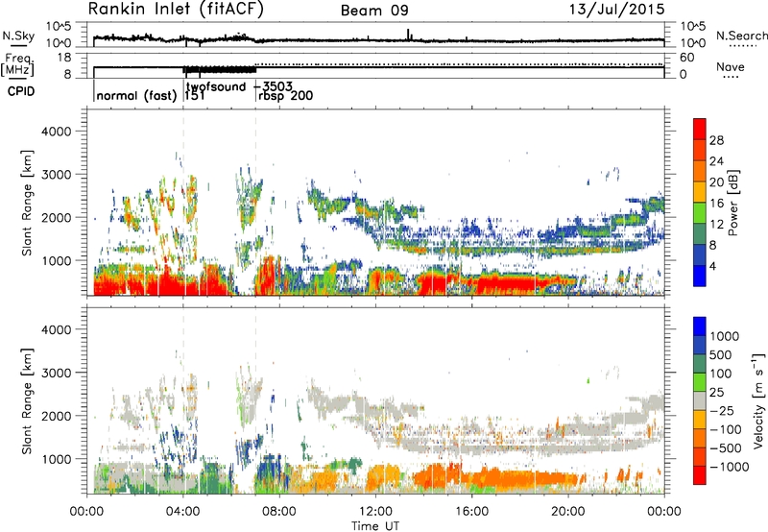The width and height of the screenshot is (768, 532).
Task: Click "Slant Range [km]" label of power panel
Action: (x=28, y=203)
